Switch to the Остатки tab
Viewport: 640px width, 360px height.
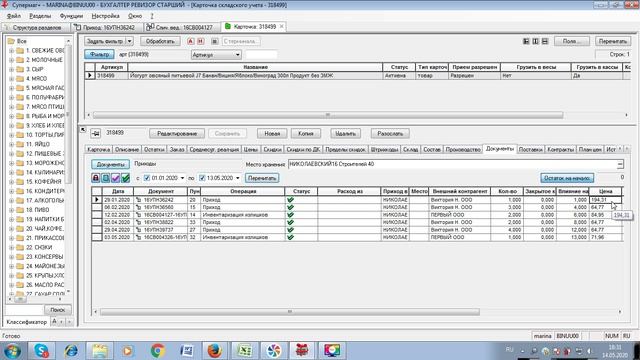coord(154,150)
